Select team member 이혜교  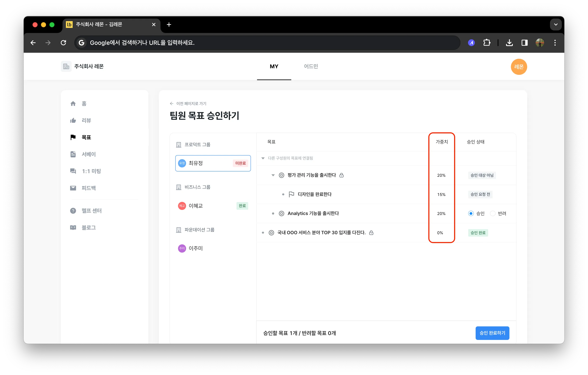click(x=213, y=206)
